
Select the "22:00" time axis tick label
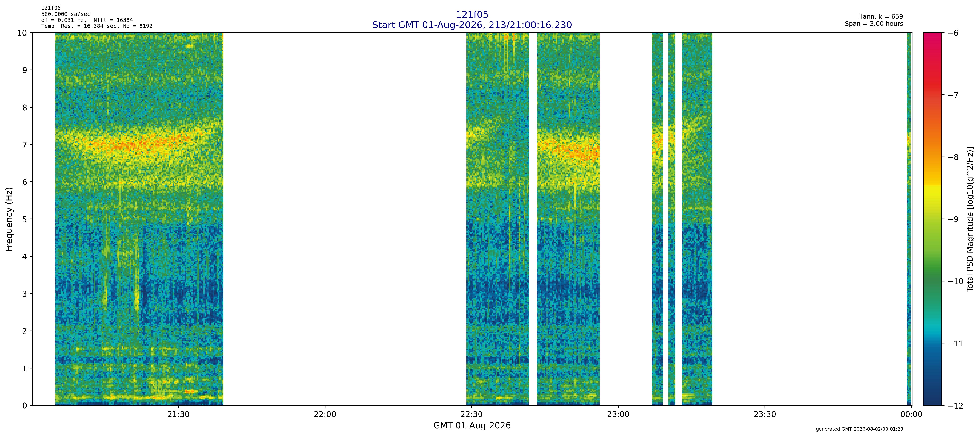click(x=325, y=414)
